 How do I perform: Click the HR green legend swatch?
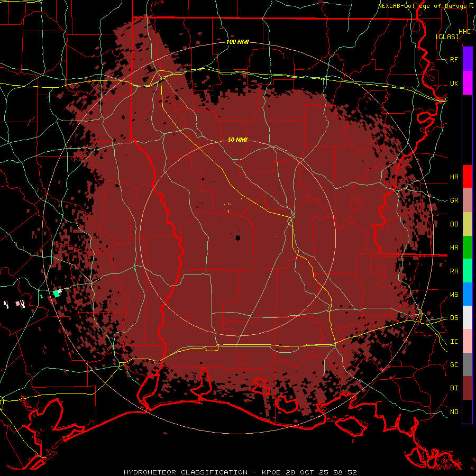[x=467, y=247]
